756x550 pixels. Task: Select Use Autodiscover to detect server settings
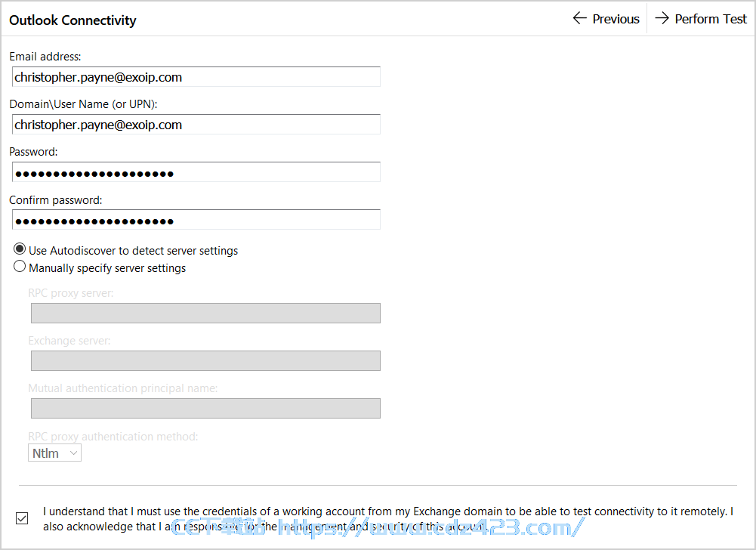(20, 249)
